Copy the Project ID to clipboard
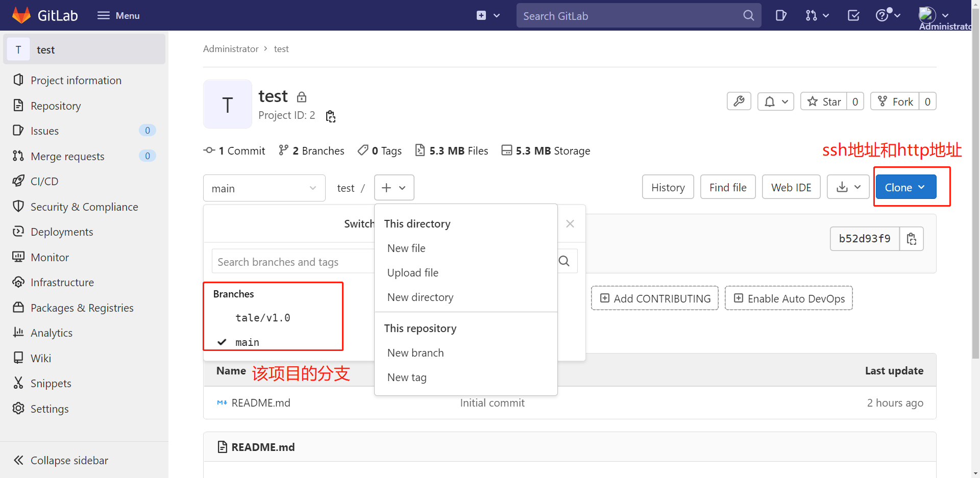Screen dimensions: 980x478 coord(330,116)
